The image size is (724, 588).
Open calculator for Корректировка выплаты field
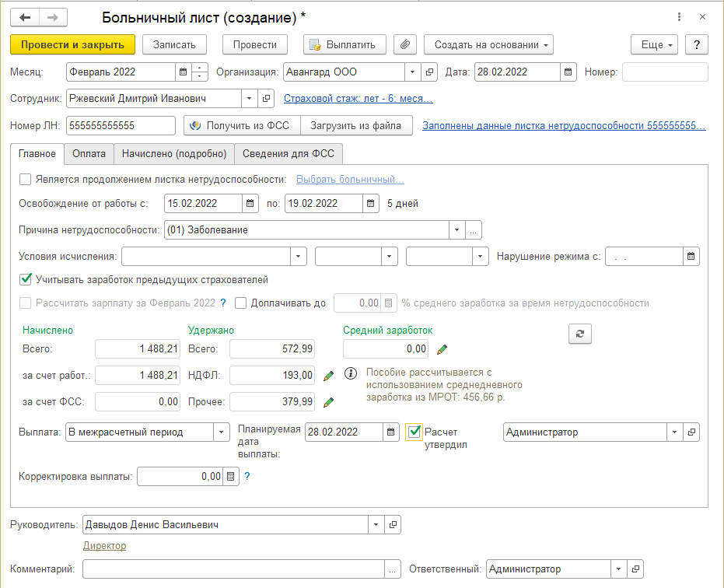point(229,477)
